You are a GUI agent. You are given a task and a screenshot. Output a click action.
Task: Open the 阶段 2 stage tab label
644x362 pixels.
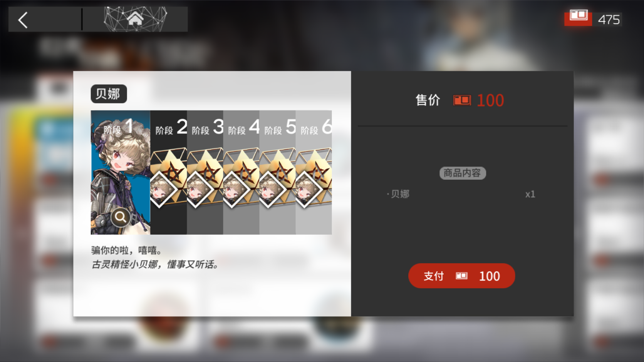click(171, 127)
